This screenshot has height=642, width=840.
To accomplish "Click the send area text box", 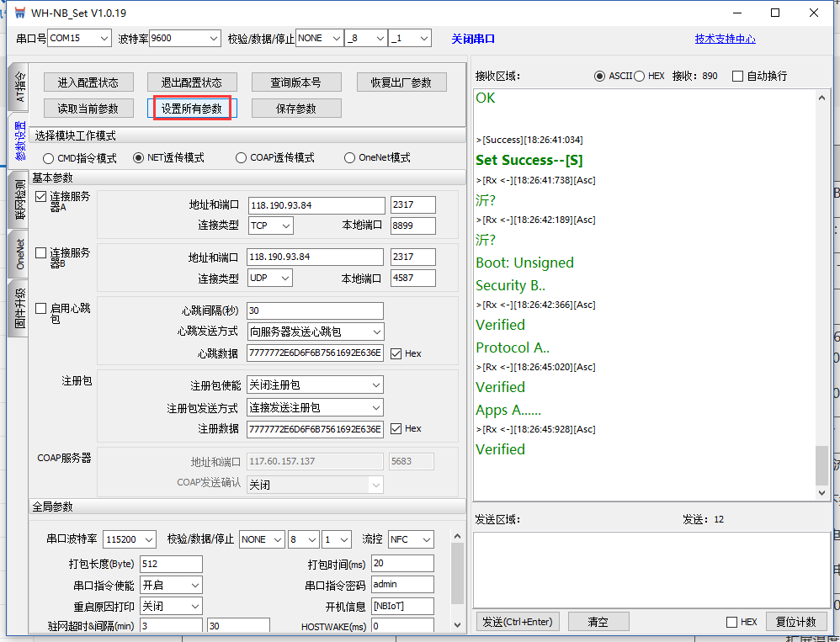I will pyautogui.click(x=651, y=570).
